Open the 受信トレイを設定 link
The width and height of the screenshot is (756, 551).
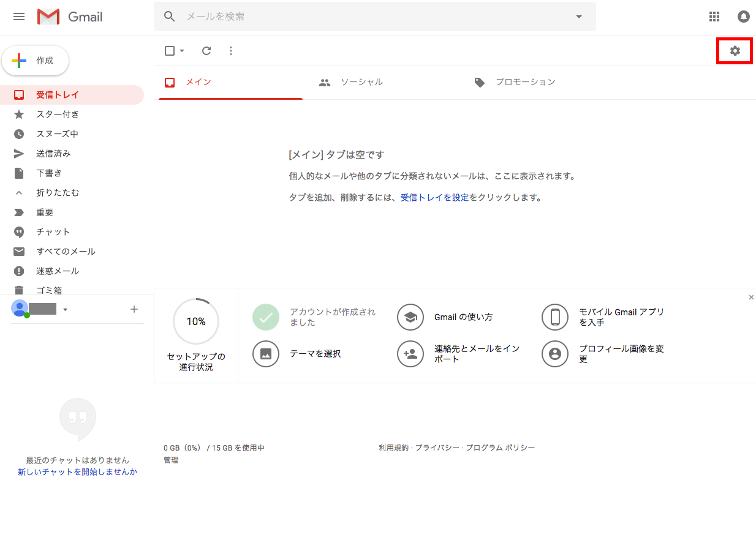(434, 198)
